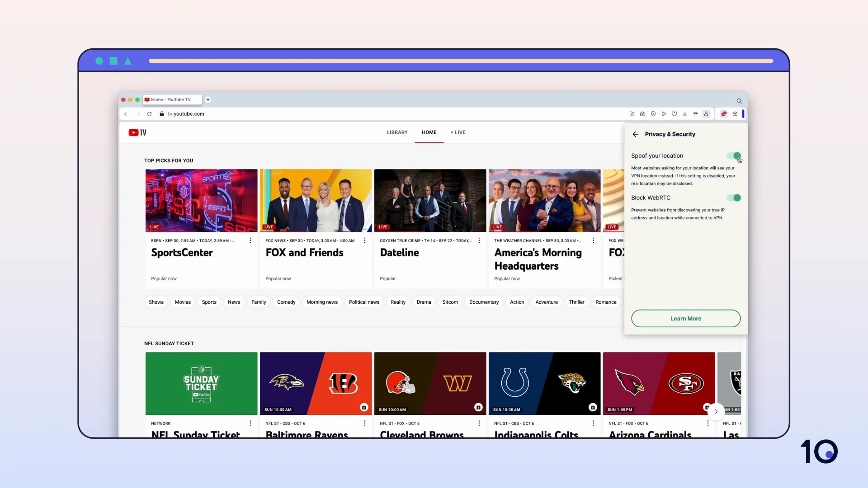This screenshot has width=868, height=488.
Task: Filter by Family chip
Action: click(x=259, y=302)
